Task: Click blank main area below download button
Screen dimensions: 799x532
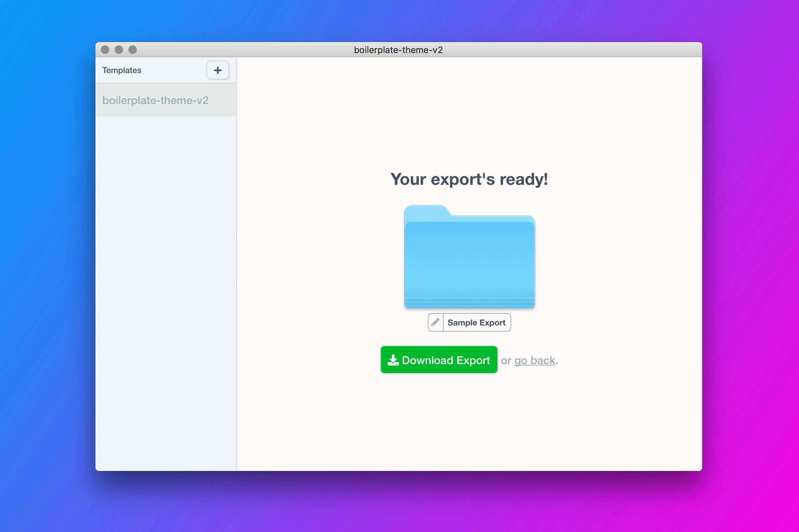Action: click(x=469, y=424)
